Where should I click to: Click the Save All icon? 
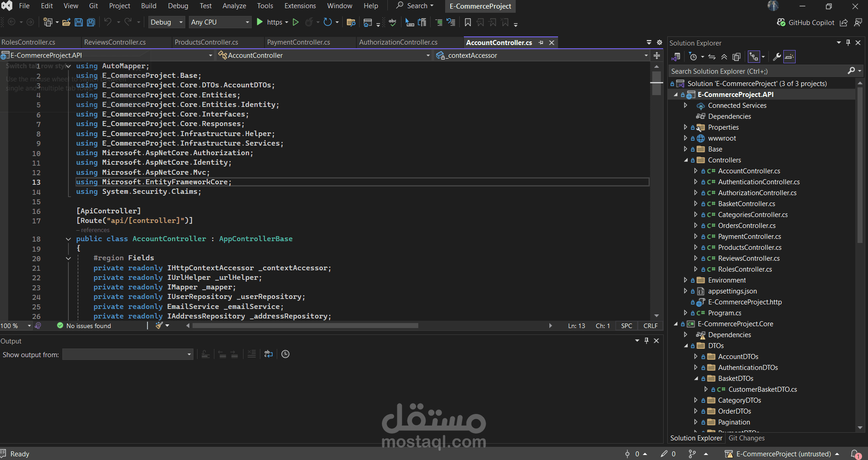coord(91,22)
